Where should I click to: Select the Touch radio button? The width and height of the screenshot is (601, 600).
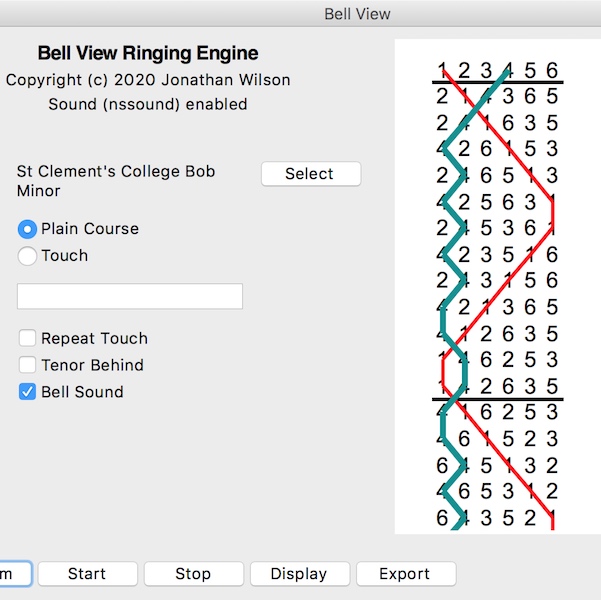28,256
